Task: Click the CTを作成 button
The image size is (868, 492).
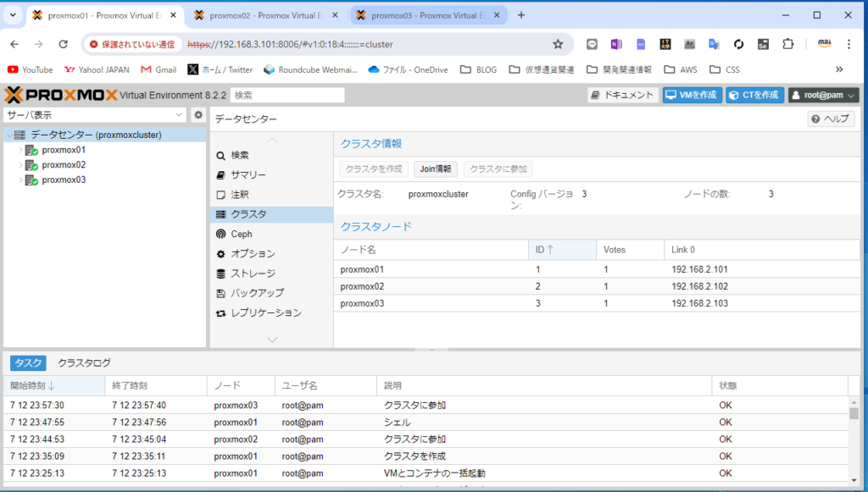Action: [x=754, y=95]
